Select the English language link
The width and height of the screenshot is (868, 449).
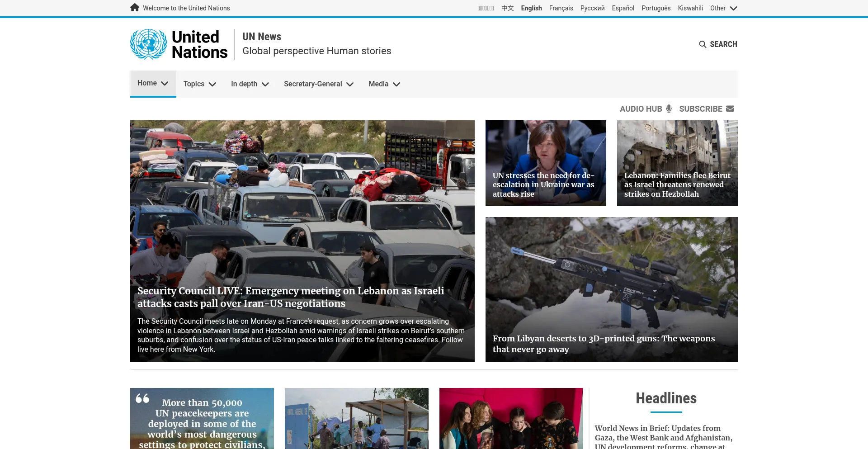coord(531,8)
